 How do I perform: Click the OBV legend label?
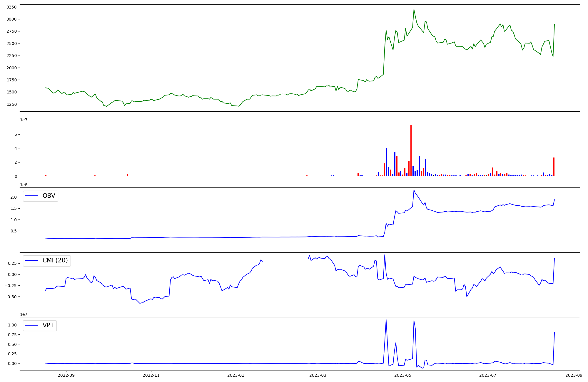click(x=49, y=196)
